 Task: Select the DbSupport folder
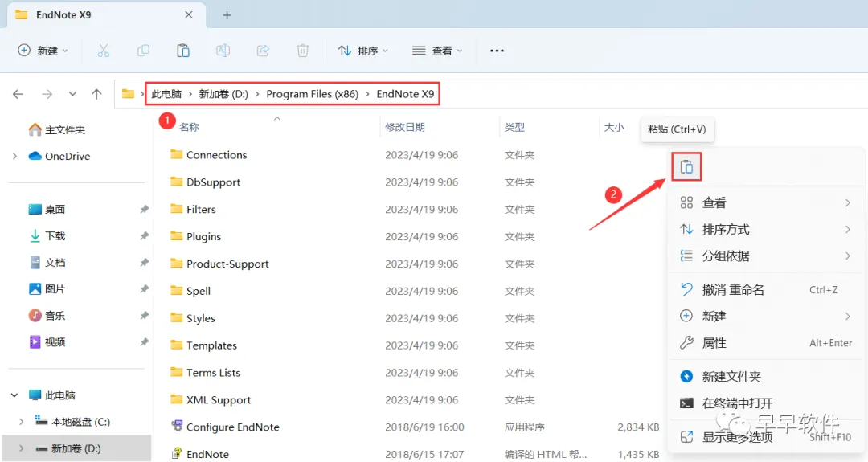(206, 182)
